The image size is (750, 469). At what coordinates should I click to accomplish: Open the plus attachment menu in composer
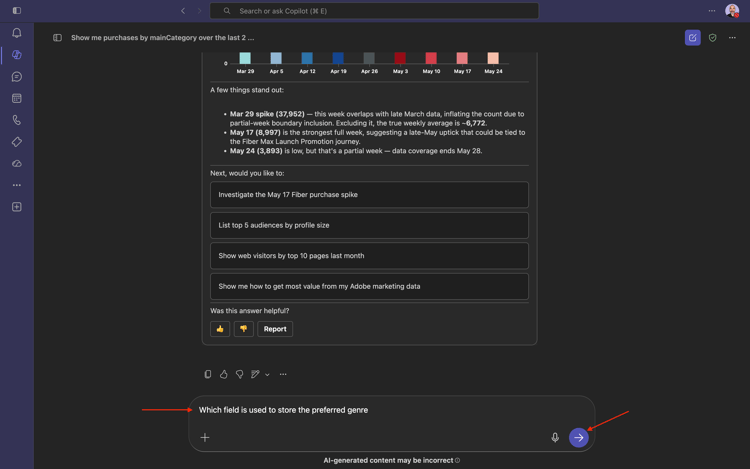[205, 437]
